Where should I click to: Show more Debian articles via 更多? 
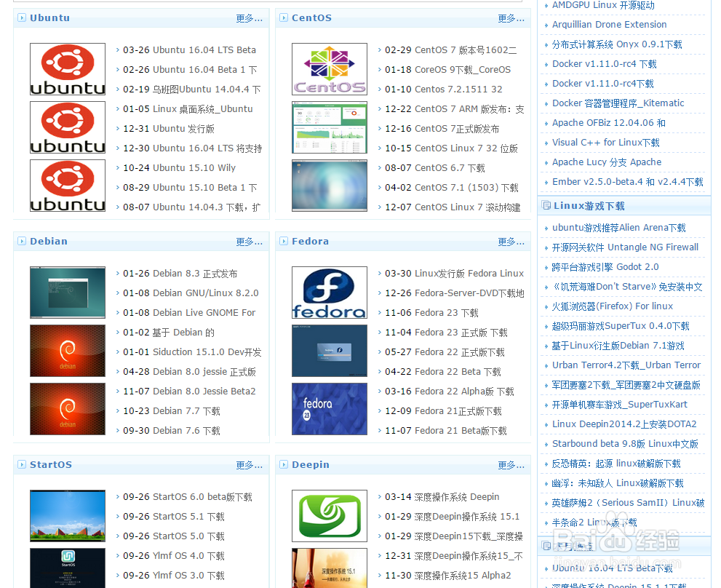point(250,242)
